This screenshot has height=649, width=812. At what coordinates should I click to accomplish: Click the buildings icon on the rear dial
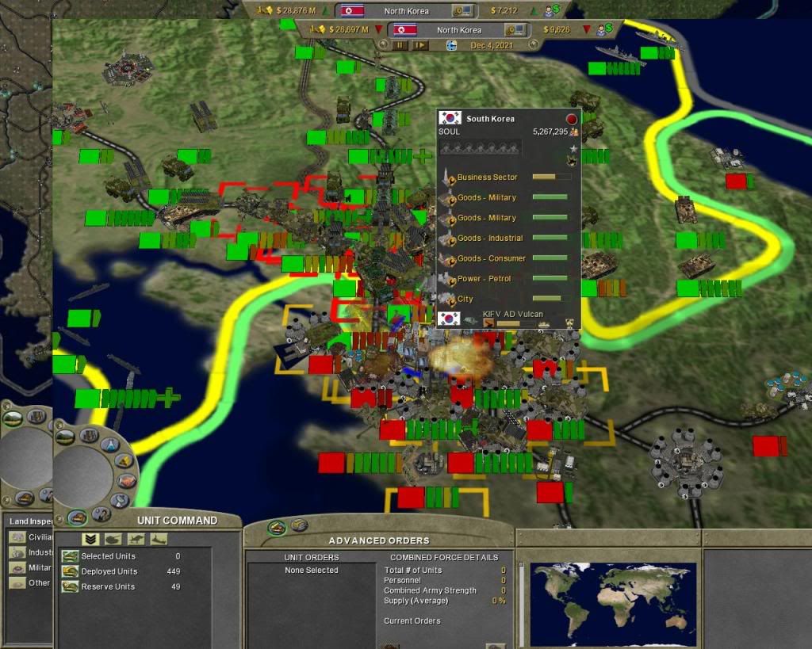[x=36, y=415]
